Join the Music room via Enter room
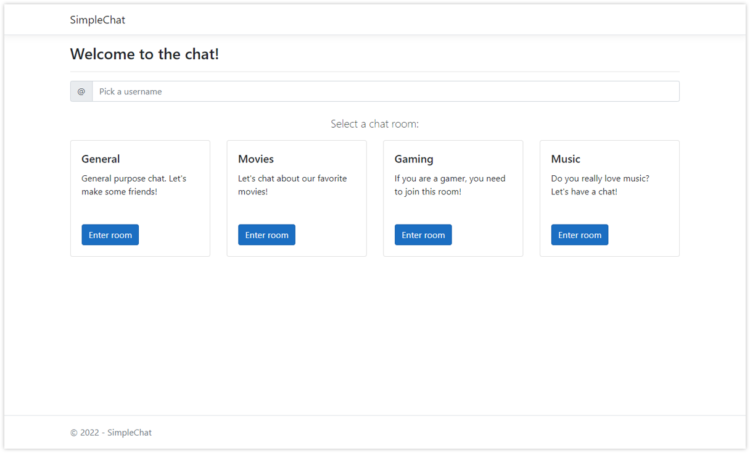The image size is (750, 453). (x=579, y=235)
